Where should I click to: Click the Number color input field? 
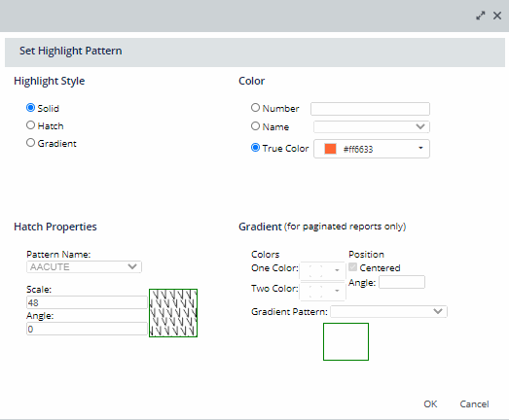point(370,109)
